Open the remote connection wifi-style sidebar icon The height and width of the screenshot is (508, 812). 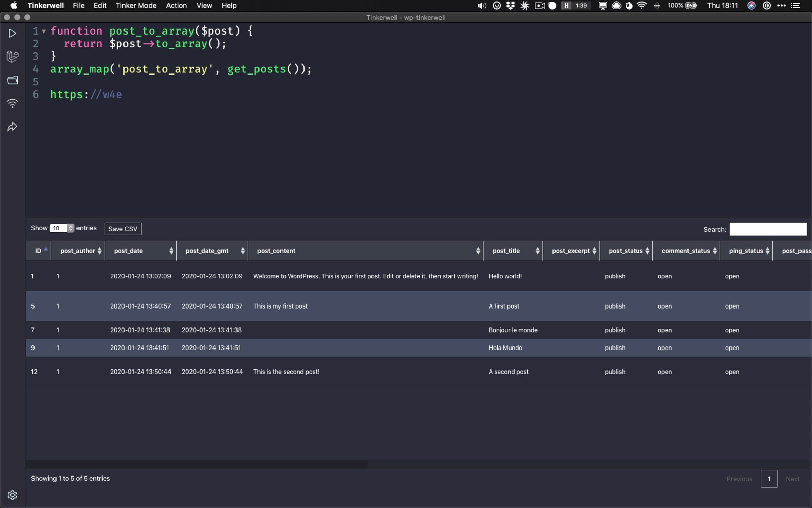[x=13, y=103]
